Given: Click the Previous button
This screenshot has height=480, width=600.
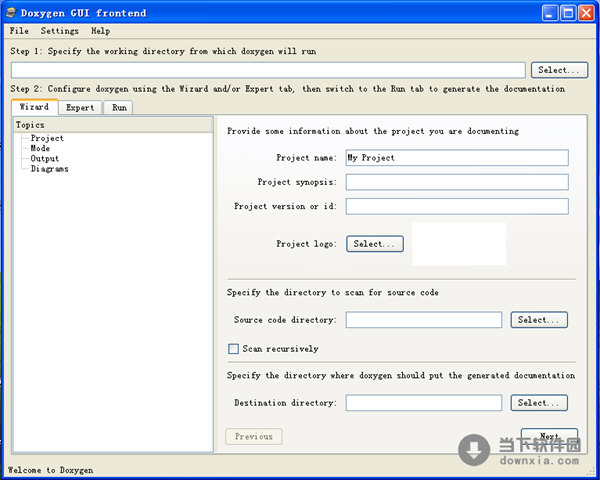Looking at the screenshot, I should click(254, 436).
